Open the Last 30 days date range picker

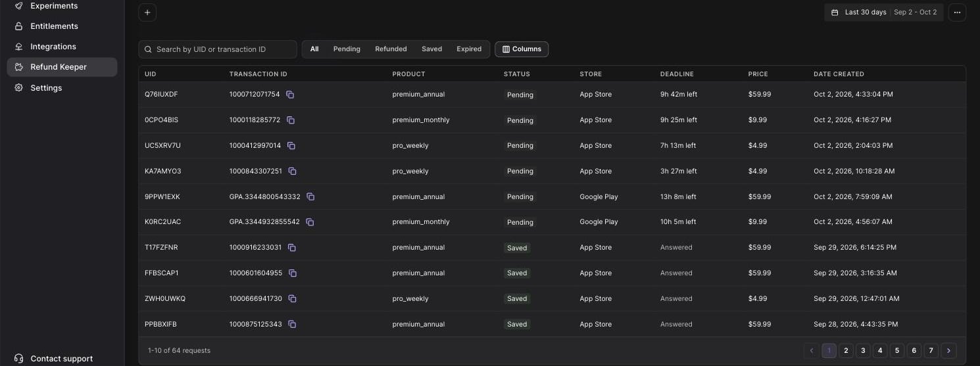click(883, 12)
